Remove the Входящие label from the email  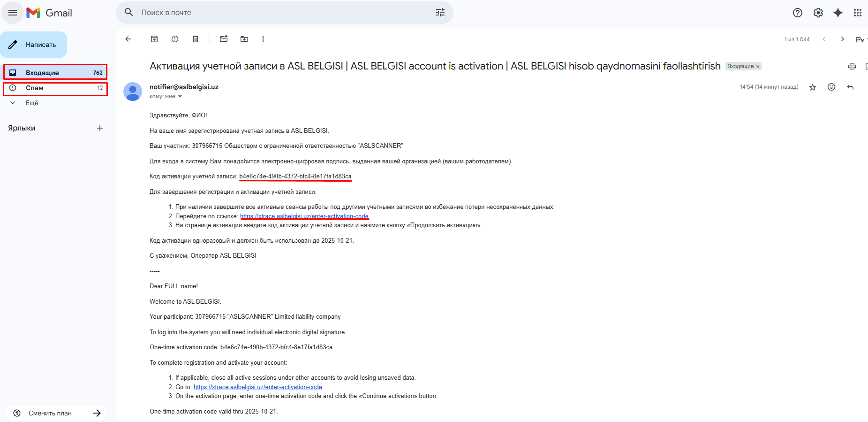point(758,67)
